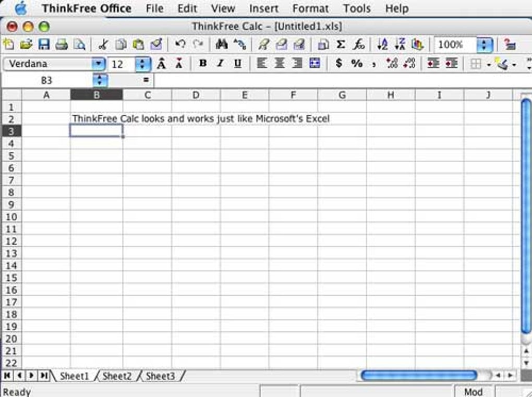This screenshot has height=397, width=532.
Task: Toggle italic formatting
Action: point(221,64)
